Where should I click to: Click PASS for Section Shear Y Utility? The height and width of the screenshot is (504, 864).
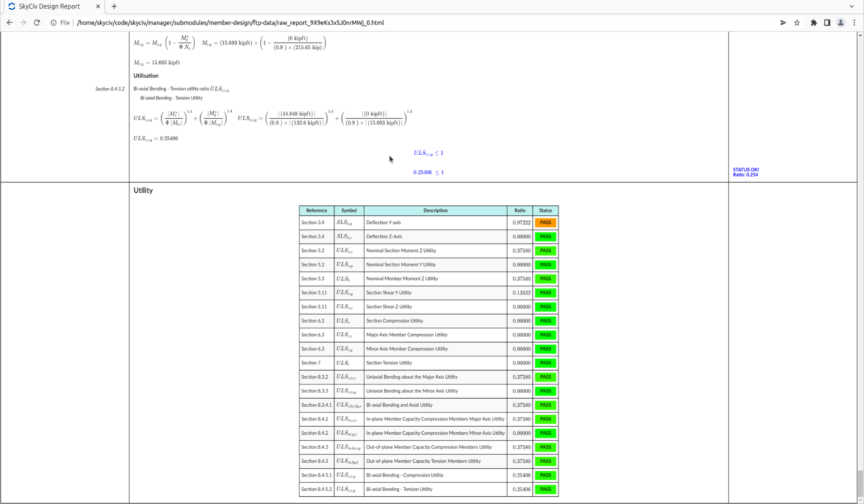[x=544, y=292]
